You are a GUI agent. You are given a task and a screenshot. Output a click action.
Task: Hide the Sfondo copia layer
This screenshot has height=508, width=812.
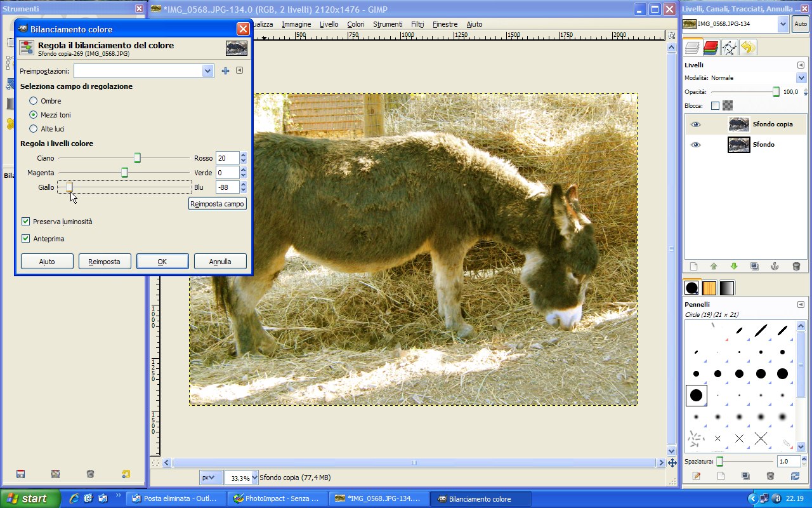point(696,124)
